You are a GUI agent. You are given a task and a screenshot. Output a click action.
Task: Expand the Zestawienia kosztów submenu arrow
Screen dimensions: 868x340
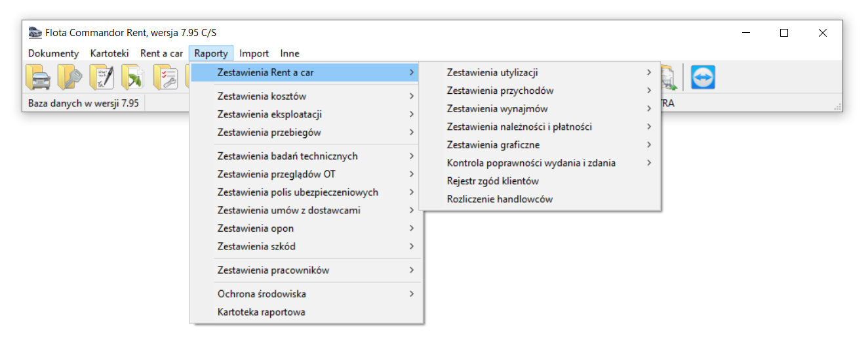(x=412, y=96)
